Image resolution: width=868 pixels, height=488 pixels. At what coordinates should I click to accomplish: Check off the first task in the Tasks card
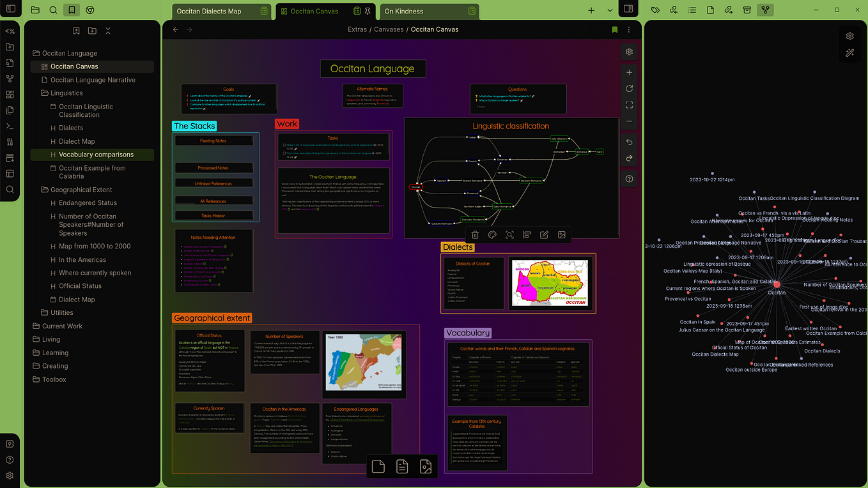(x=284, y=145)
